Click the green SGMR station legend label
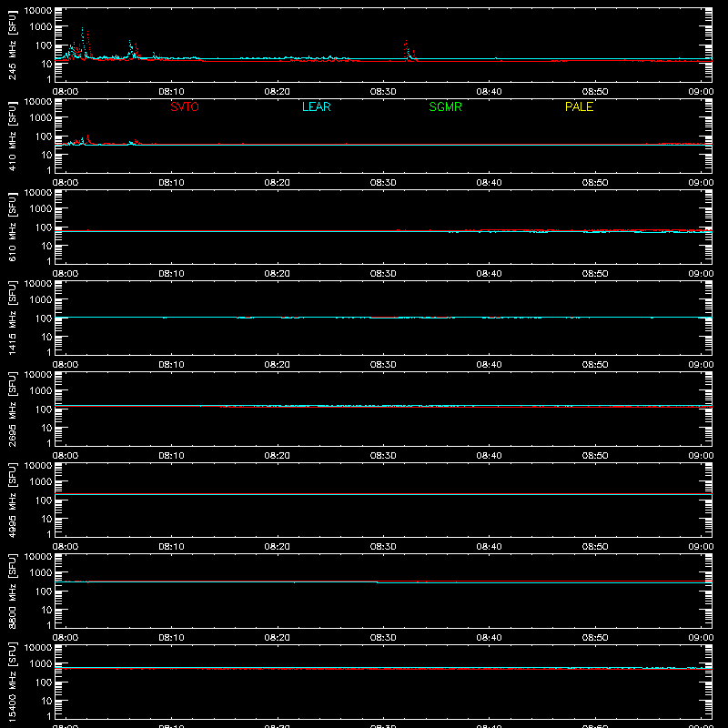 point(445,106)
